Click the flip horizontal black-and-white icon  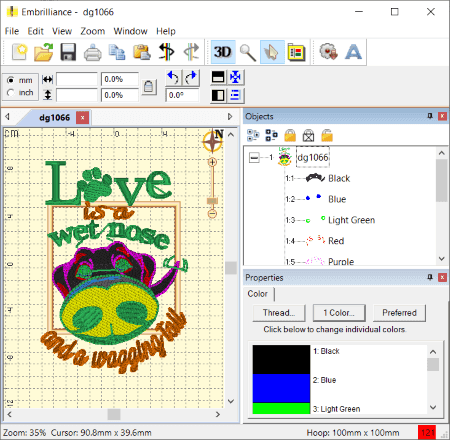tap(218, 95)
